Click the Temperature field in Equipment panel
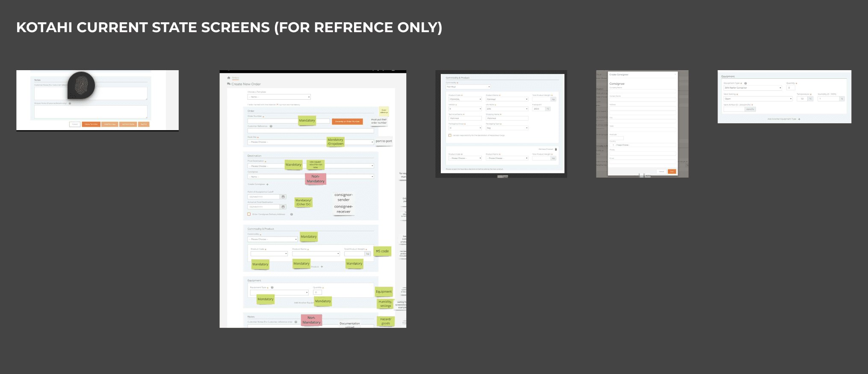Viewport: 868px width, 374px height. click(802, 99)
